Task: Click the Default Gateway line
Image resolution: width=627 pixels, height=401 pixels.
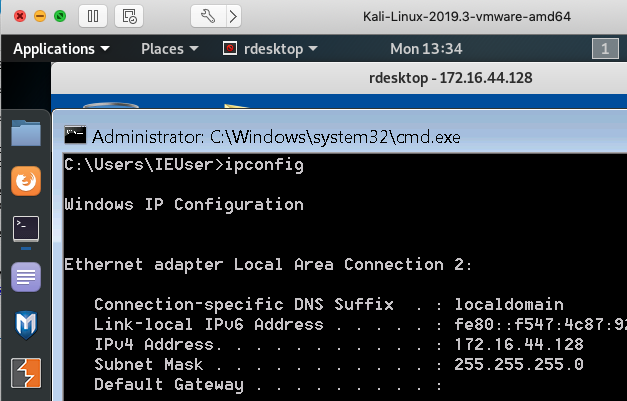Action: (268, 385)
